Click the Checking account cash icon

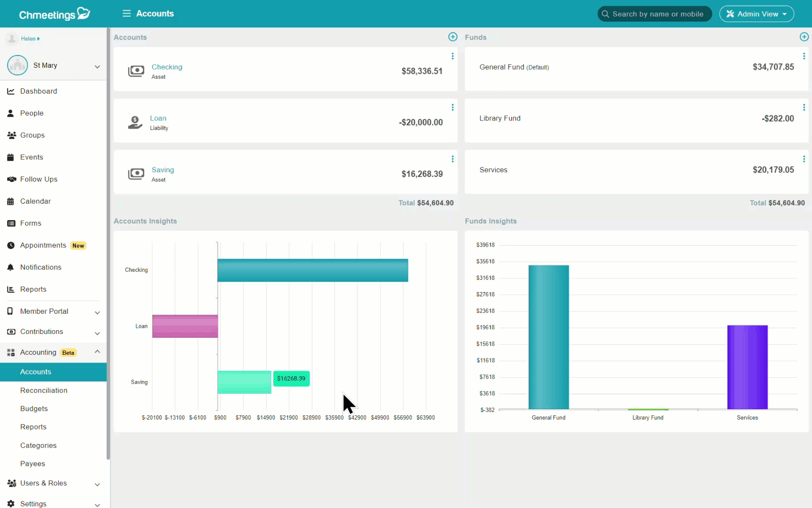click(x=136, y=71)
